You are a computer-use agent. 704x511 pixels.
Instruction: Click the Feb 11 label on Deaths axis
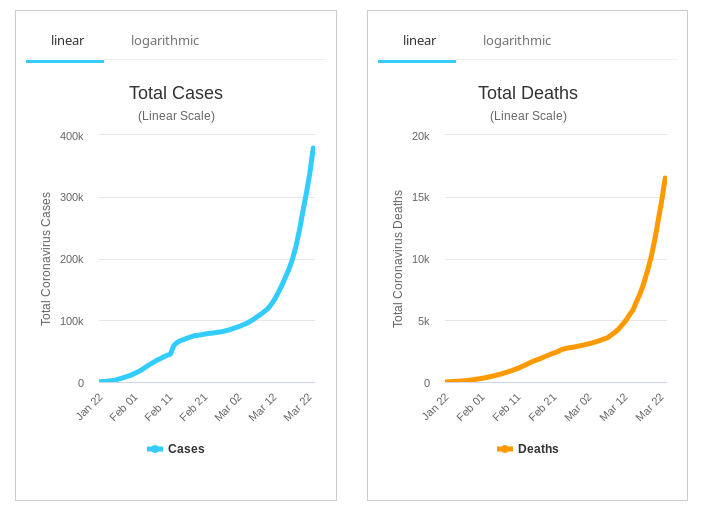(507, 406)
